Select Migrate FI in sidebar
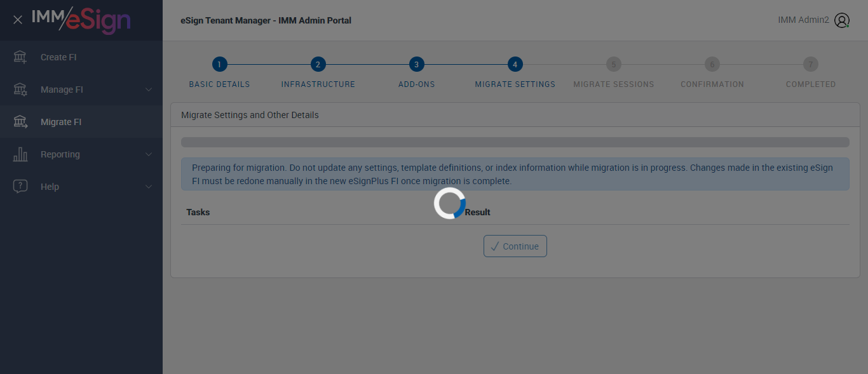The height and width of the screenshot is (374, 868). tap(81, 122)
